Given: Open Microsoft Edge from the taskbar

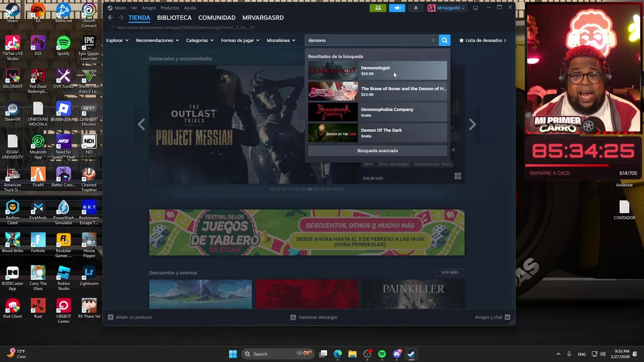Looking at the screenshot, I should [338, 354].
